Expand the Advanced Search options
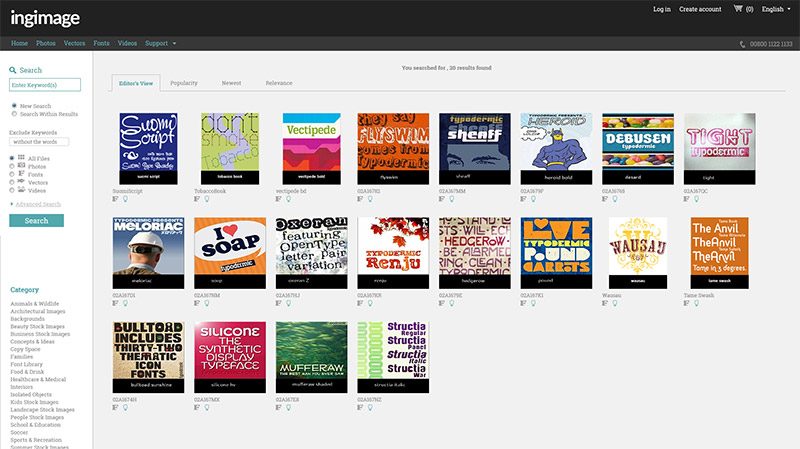The height and width of the screenshot is (449, 800). coord(36,204)
